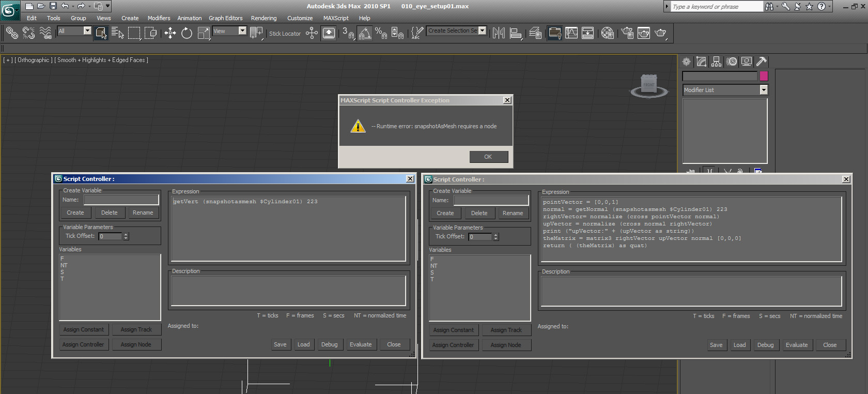Expand the Modifier List dropdown
Image resolution: width=868 pixels, height=394 pixels.
[x=764, y=90]
